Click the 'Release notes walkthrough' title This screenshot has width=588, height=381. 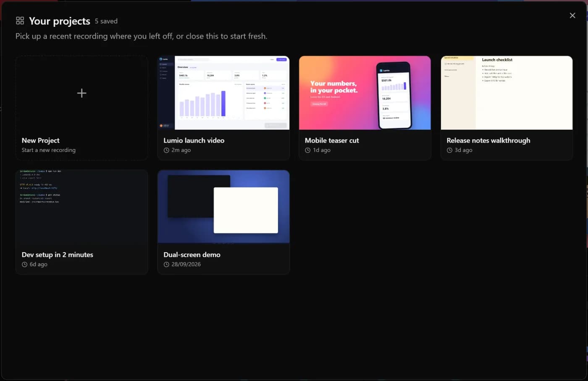[x=488, y=141]
